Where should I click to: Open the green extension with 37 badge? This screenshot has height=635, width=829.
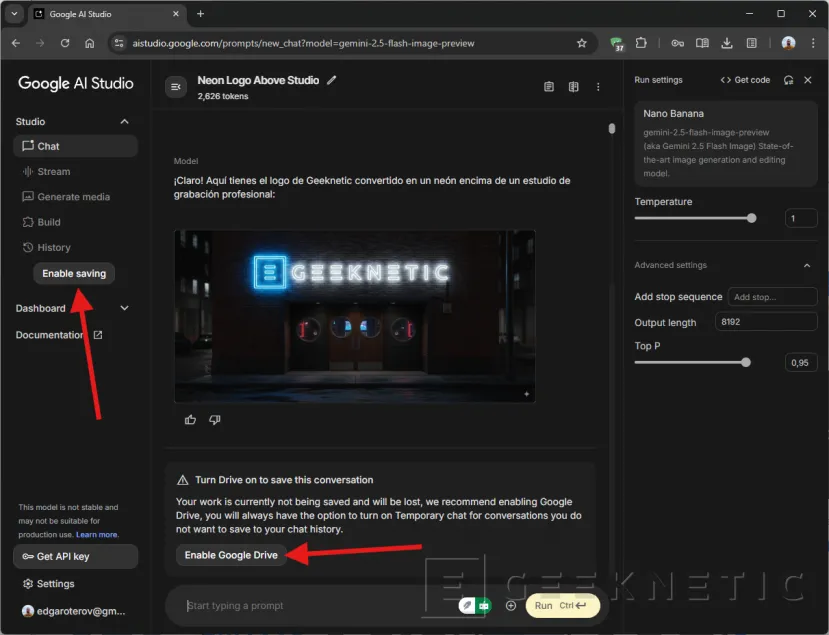point(616,44)
